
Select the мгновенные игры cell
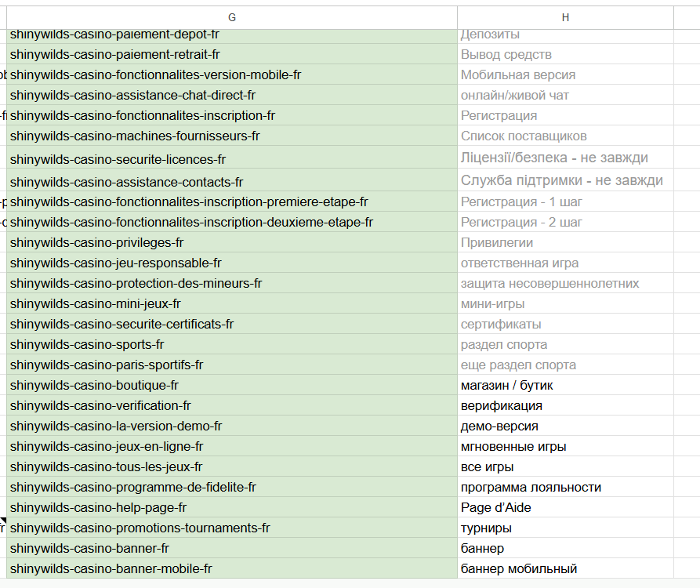pos(565,446)
